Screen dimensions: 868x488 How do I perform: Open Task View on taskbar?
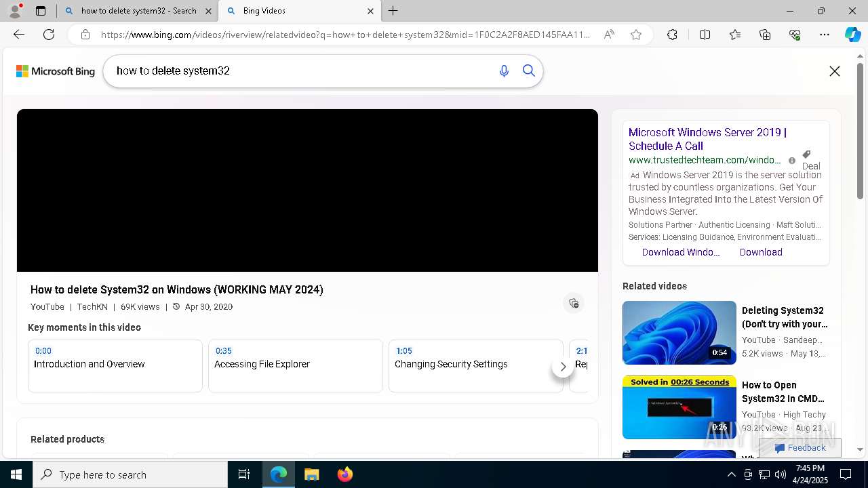tap(244, 474)
